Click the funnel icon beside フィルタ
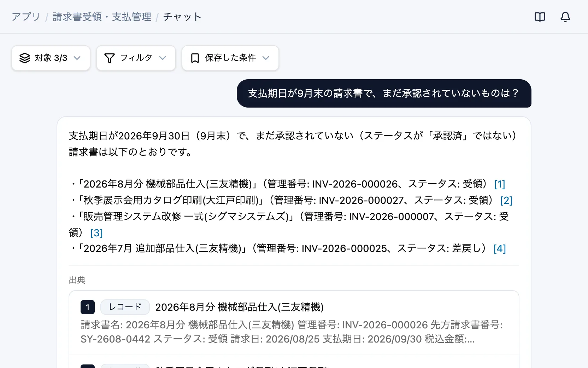The width and height of the screenshot is (588, 368). click(x=110, y=58)
